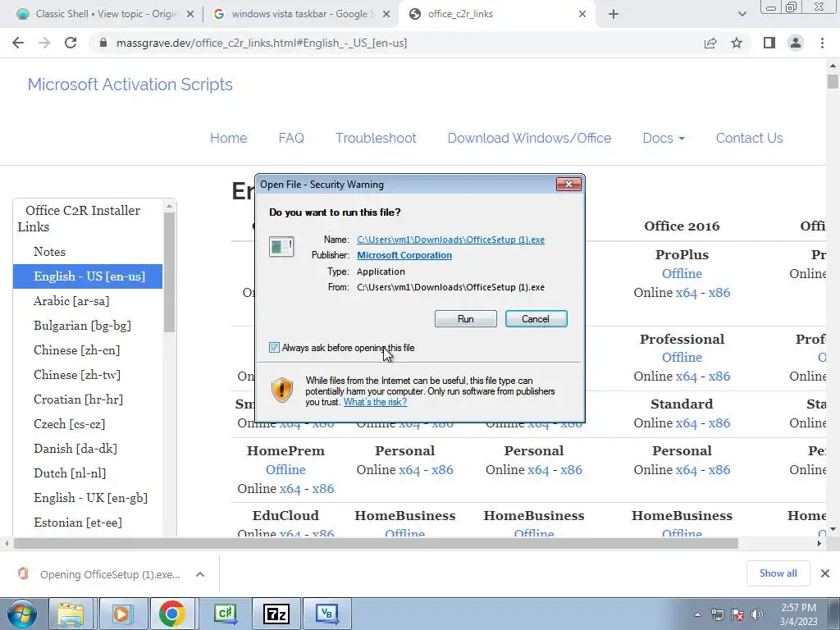840x630 pixels.
Task: Click volume speaker tray icon
Action: 757,614
